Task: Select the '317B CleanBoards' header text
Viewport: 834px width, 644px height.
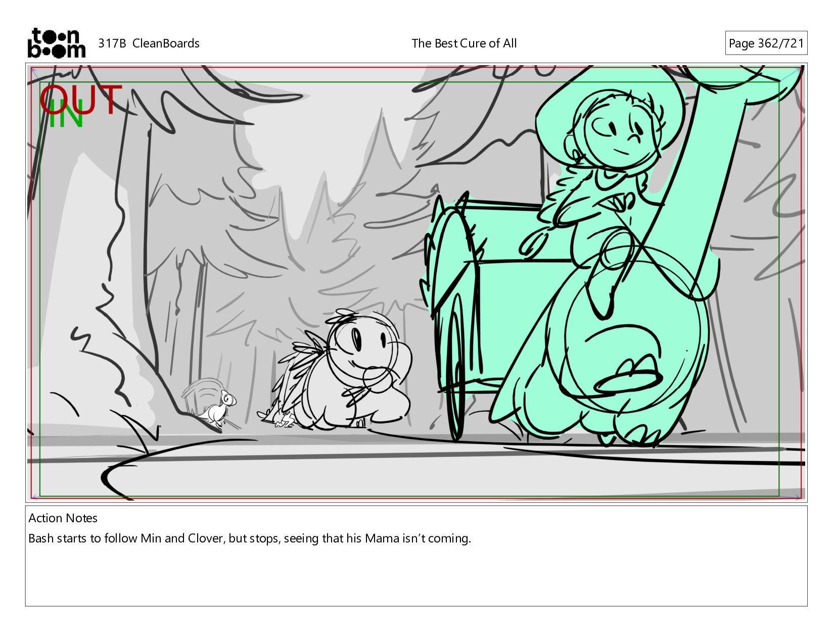Action: tap(149, 43)
